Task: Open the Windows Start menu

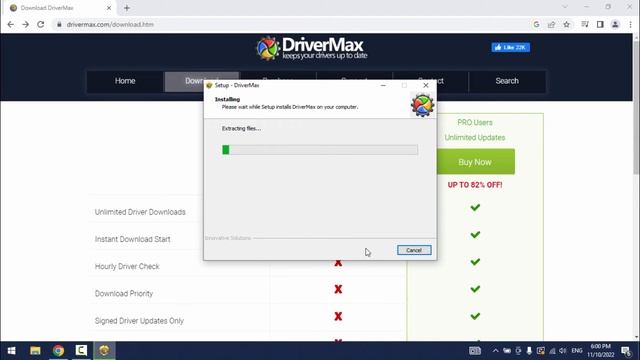Action: [x=11, y=351]
